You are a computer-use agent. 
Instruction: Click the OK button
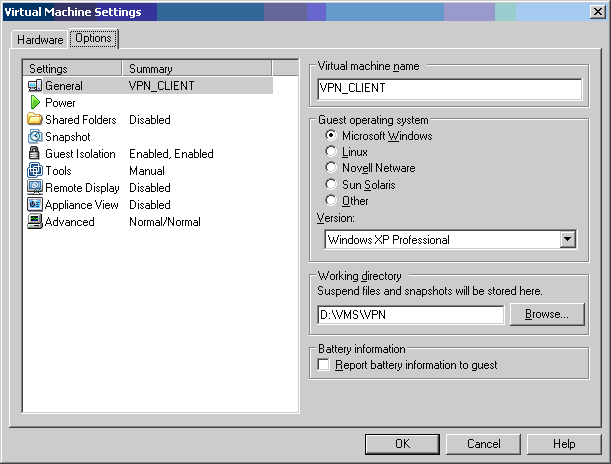[402, 444]
